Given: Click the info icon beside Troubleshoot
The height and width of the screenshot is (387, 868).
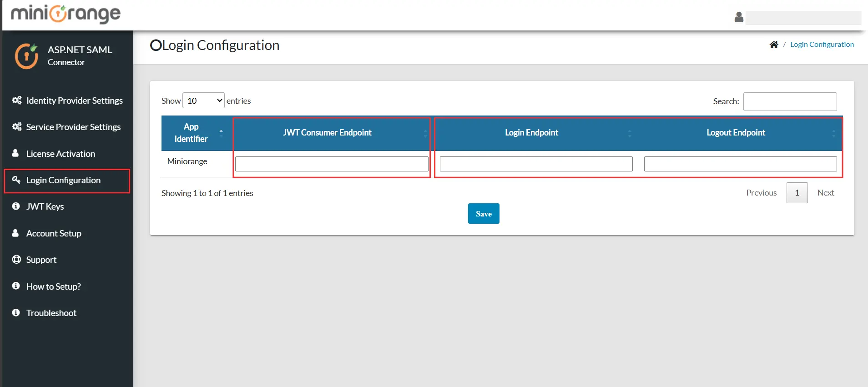Looking at the screenshot, I should click(16, 312).
